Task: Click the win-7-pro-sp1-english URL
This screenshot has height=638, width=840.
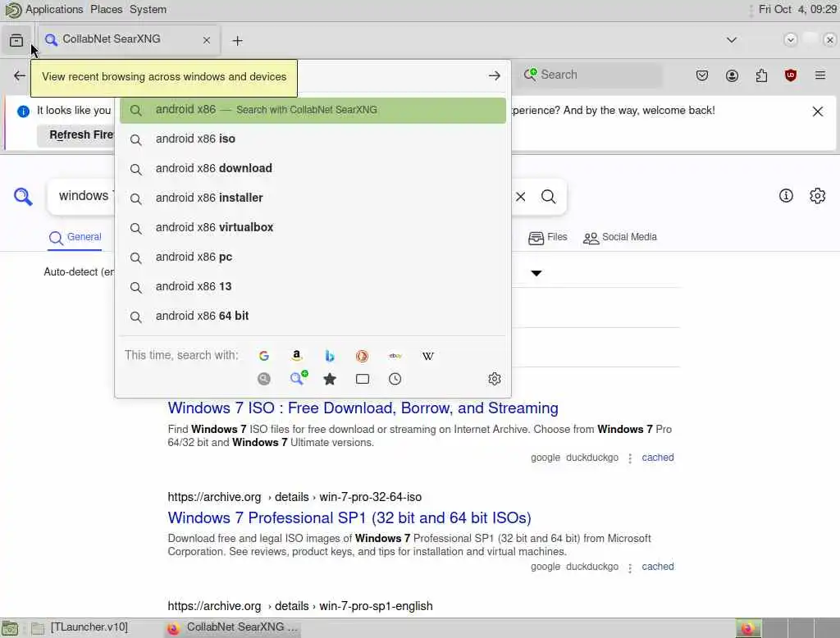Action: [300, 606]
